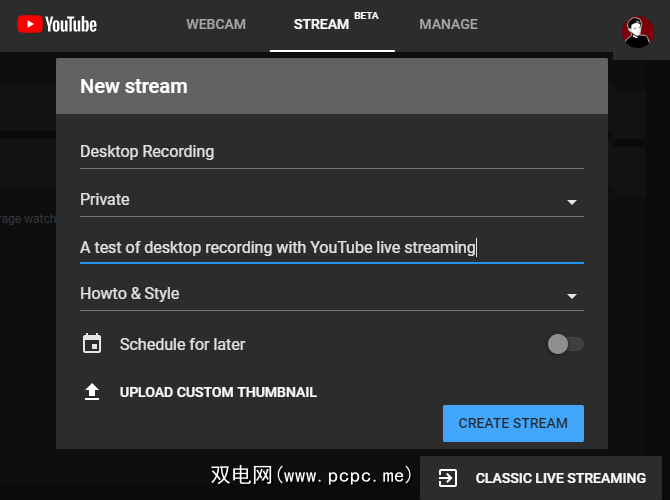Click the classic live streaming exit icon

click(447, 478)
